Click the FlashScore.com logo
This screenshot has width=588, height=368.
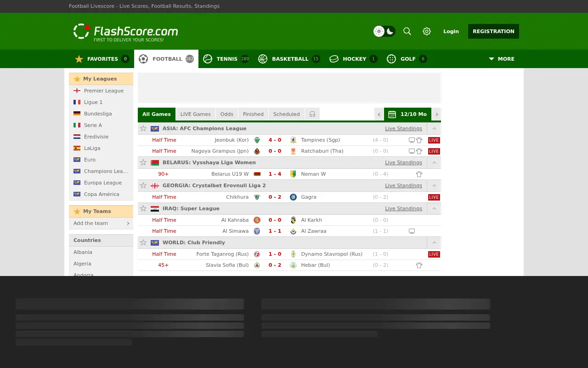[x=125, y=32]
